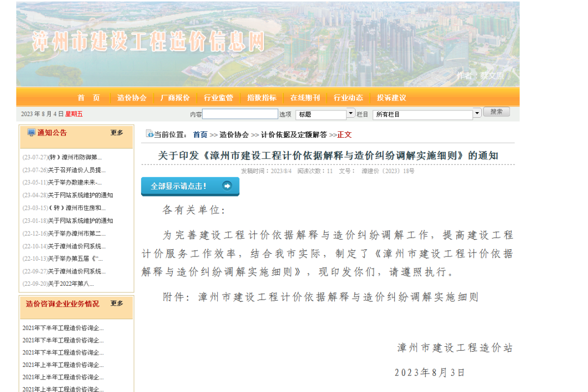The width and height of the screenshot is (588, 392).
Task: Open 行业动态 navigation menu item
Action: (348, 98)
